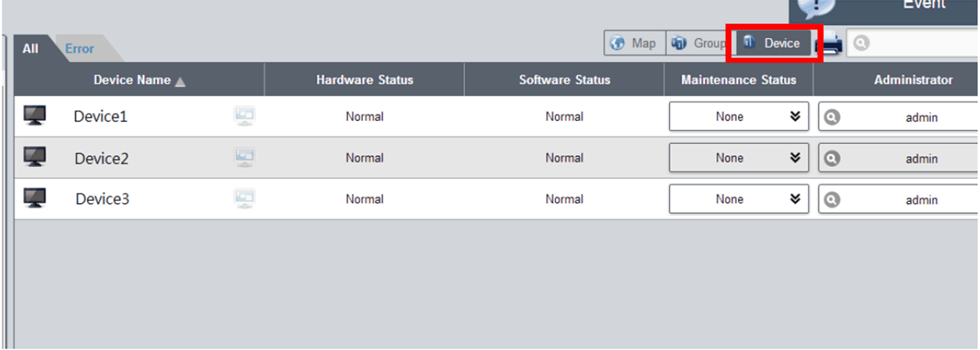Image resolution: width=980 pixels, height=350 pixels.
Task: Click the Device1 monitor icon
Action: 35,116
